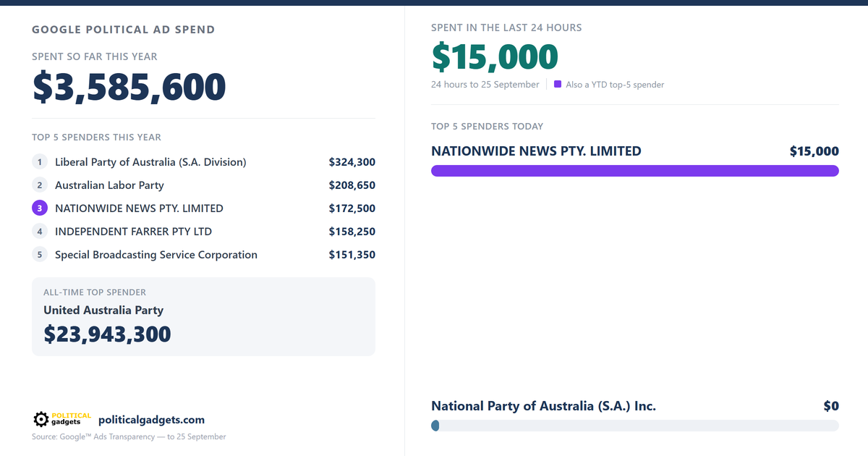
Task: Click the $23,943,300 all-time amount
Action: 107,334
